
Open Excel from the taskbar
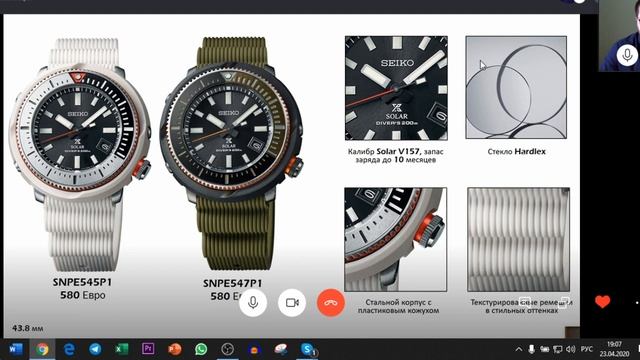point(122,349)
